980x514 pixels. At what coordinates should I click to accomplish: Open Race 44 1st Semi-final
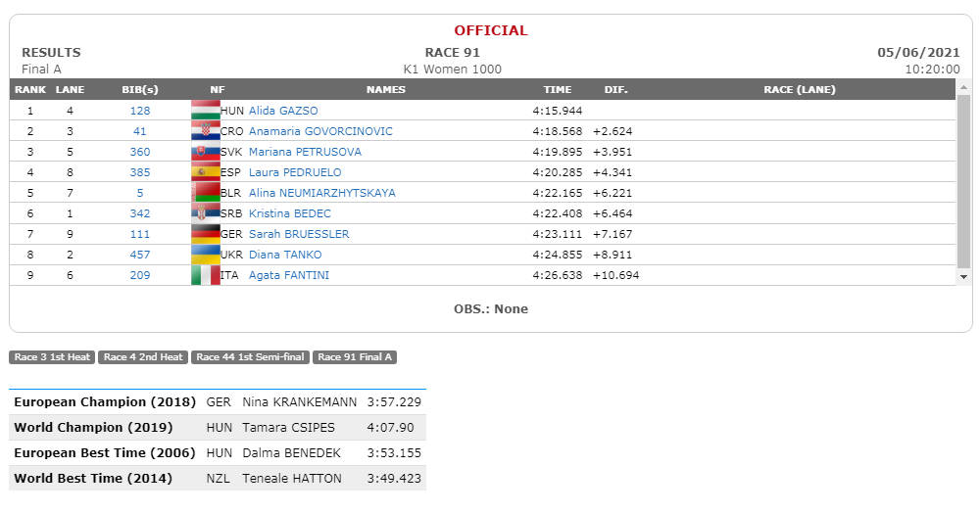pos(250,357)
